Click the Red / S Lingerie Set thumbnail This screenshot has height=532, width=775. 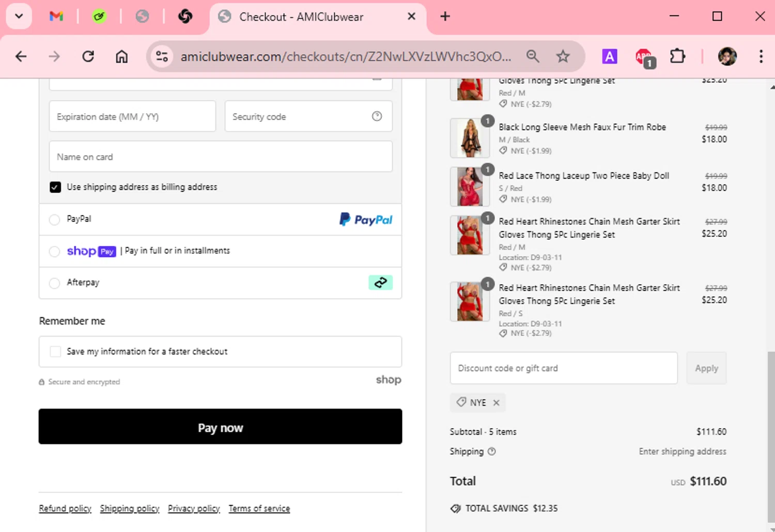pos(470,302)
